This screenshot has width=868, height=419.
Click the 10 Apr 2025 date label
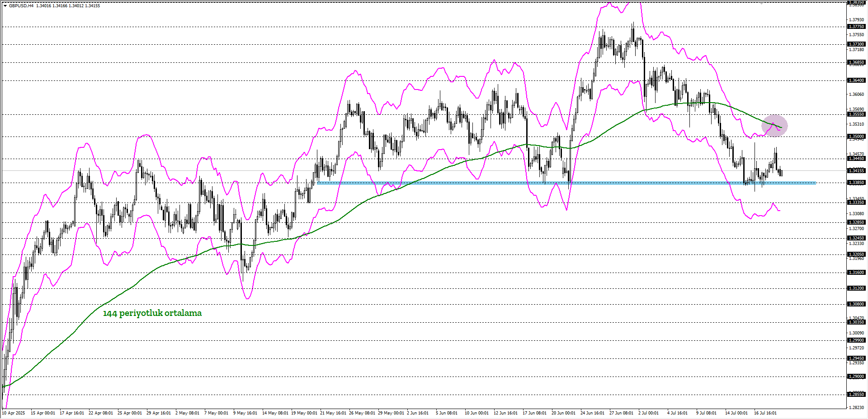pyautogui.click(x=14, y=413)
